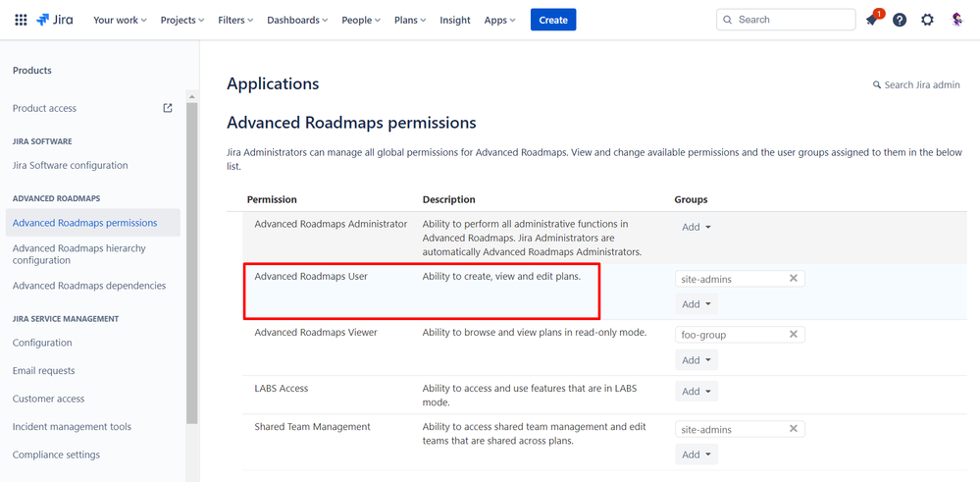The width and height of the screenshot is (980, 482).
Task: Open Email requests in the sidebar
Action: click(44, 371)
